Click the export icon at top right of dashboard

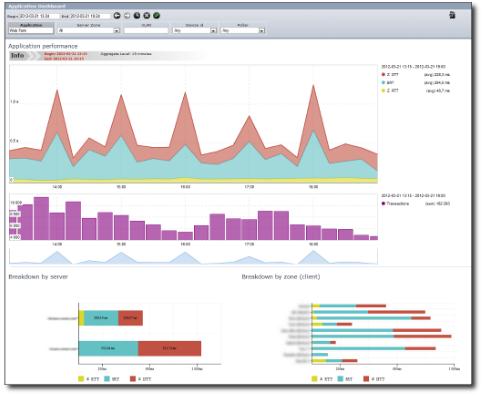coord(452,15)
